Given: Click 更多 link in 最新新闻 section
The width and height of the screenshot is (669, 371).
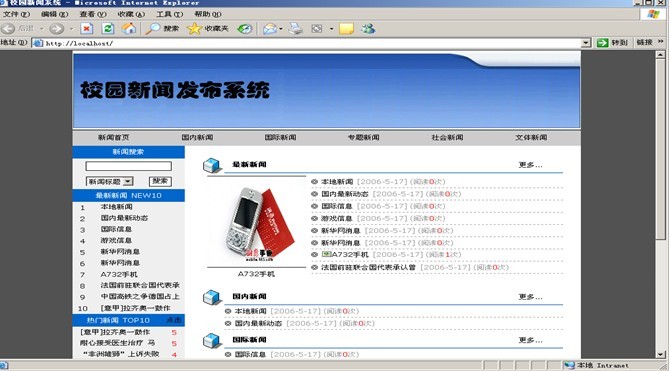Looking at the screenshot, I should click(x=530, y=165).
